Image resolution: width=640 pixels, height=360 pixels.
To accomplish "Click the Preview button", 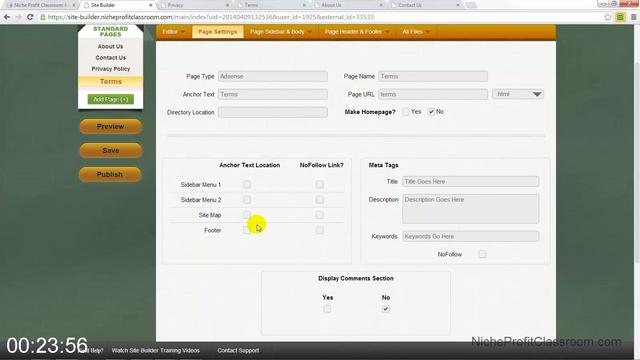I will point(110,127).
